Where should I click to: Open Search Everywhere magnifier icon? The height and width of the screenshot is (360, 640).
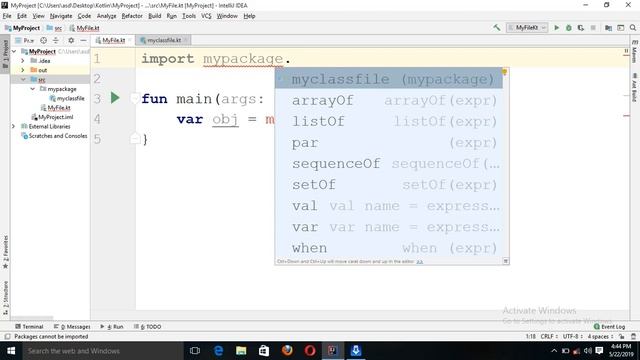point(633,28)
